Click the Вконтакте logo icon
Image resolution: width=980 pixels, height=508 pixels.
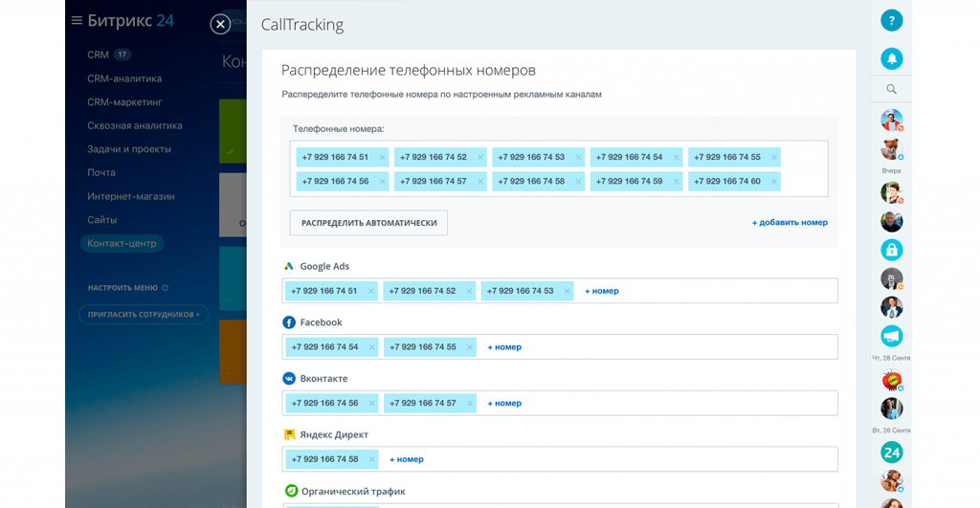289,379
